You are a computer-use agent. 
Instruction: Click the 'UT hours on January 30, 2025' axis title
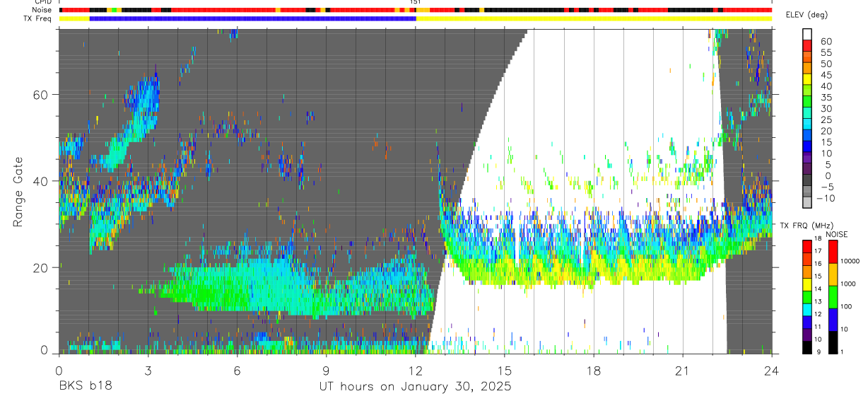[x=414, y=388]
